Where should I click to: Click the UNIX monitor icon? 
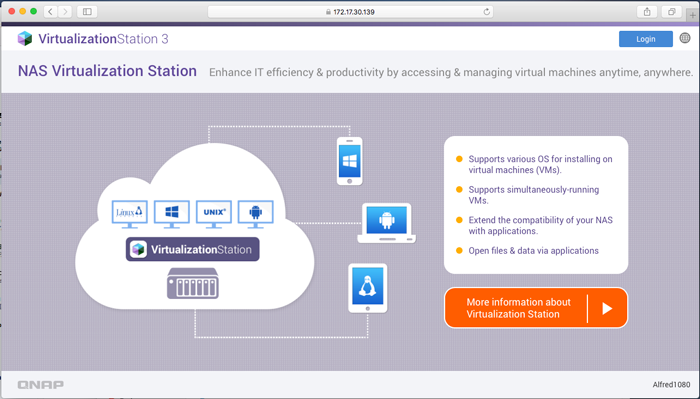point(214,215)
